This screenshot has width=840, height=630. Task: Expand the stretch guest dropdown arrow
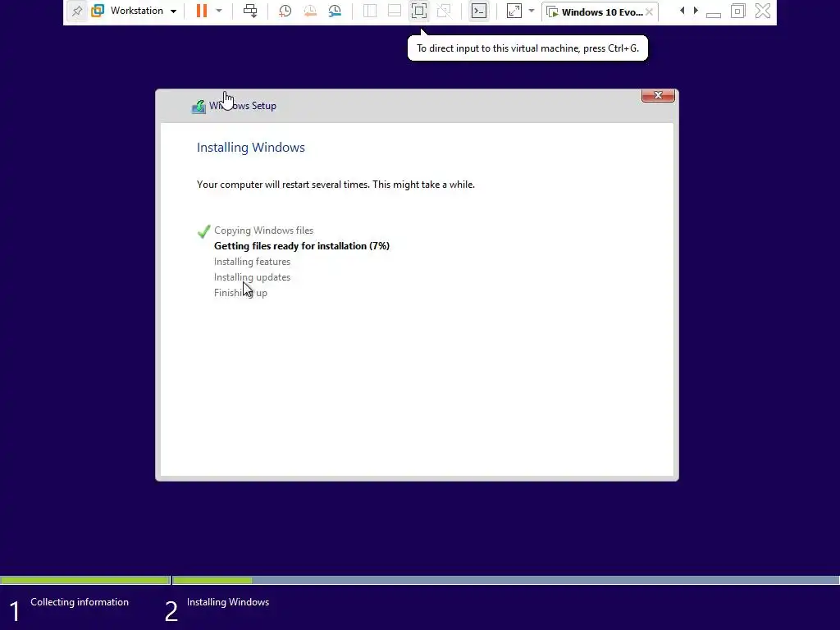532,11
